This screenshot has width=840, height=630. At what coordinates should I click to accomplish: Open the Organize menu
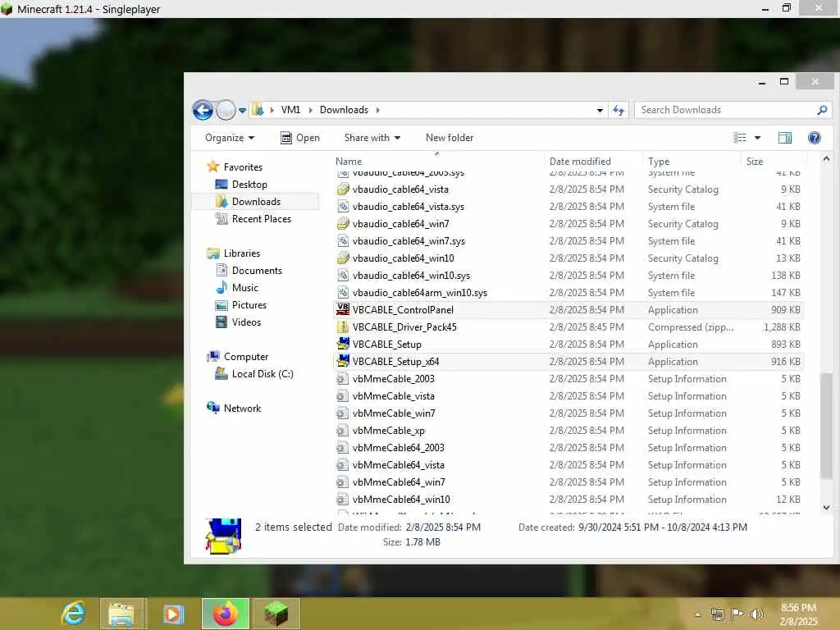(230, 138)
